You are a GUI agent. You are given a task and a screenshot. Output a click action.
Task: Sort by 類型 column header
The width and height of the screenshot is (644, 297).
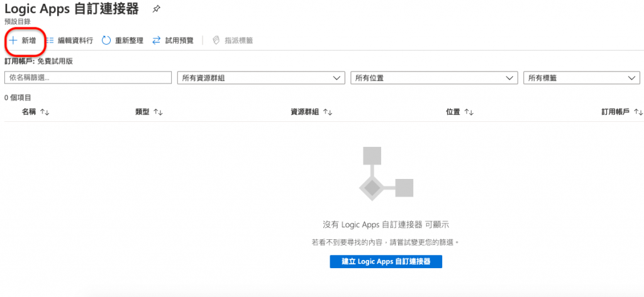tap(149, 112)
